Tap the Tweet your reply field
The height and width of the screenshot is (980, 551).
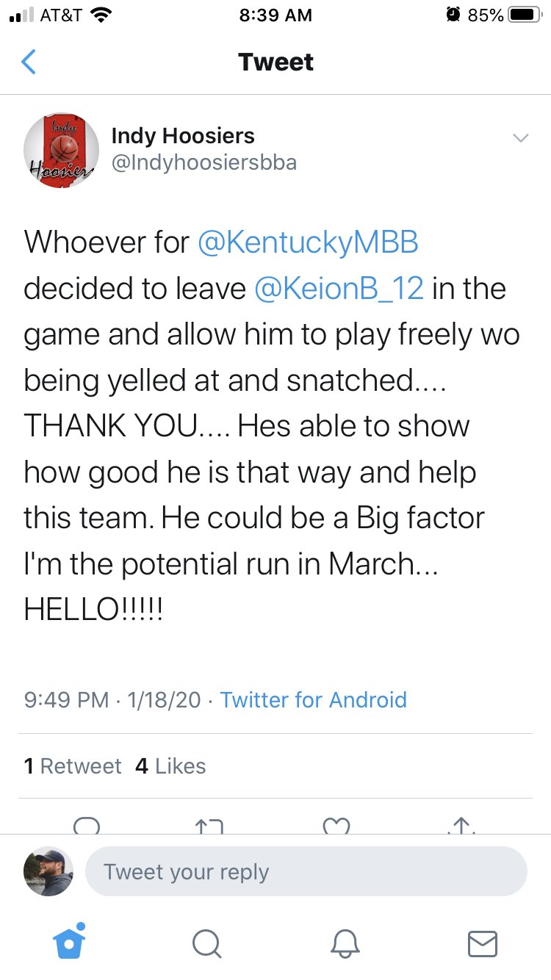tap(306, 872)
